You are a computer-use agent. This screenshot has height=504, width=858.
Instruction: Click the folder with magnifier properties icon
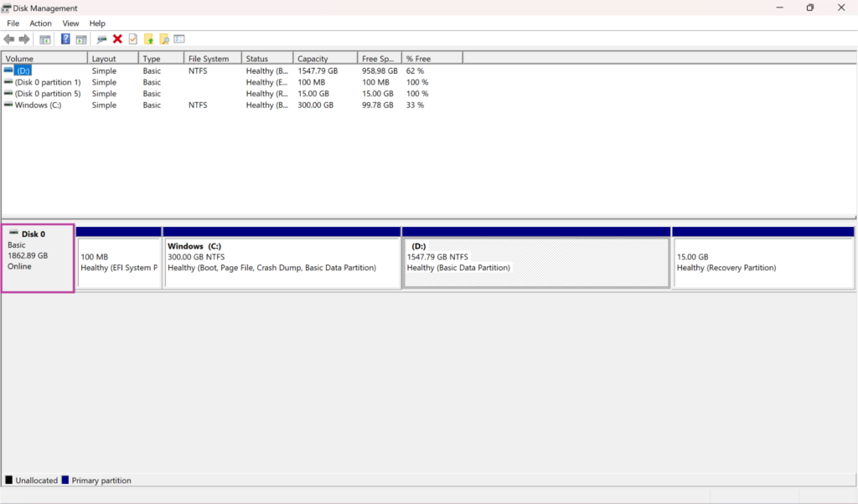164,39
